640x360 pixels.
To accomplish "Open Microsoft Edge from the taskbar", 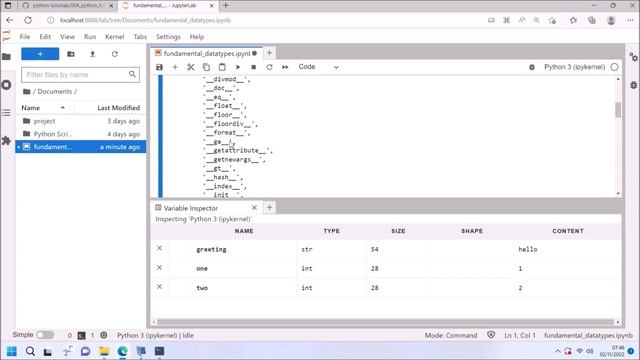I will click(x=122, y=351).
